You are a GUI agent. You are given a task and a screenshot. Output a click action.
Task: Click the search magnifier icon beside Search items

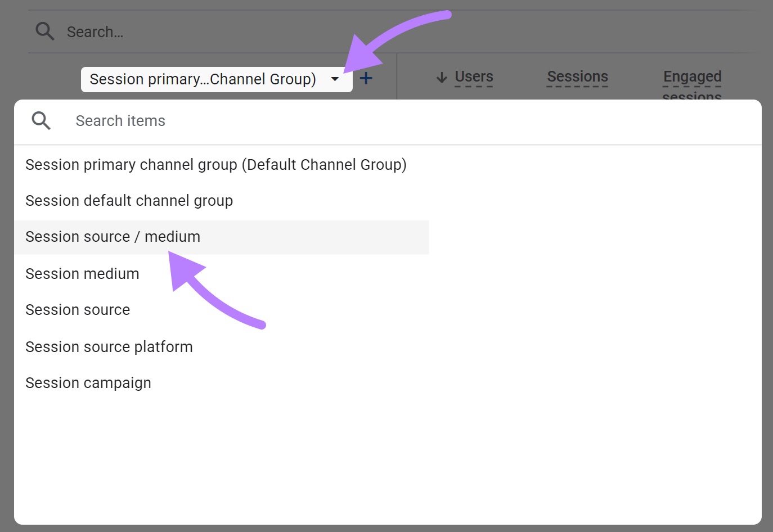(x=41, y=121)
